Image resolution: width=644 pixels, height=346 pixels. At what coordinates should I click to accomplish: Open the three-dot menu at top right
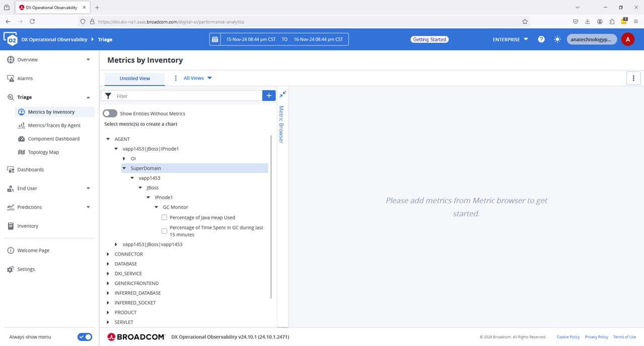(x=633, y=78)
